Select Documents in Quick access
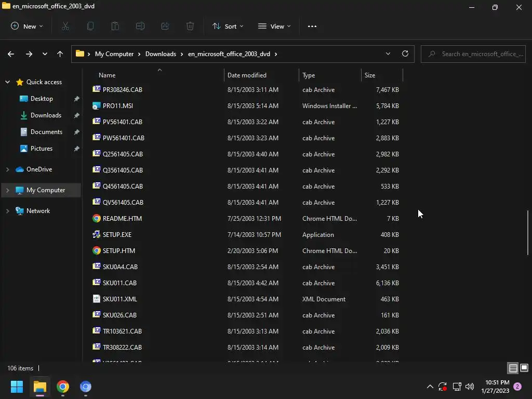Viewport: 532px width, 399px height. tap(46, 131)
